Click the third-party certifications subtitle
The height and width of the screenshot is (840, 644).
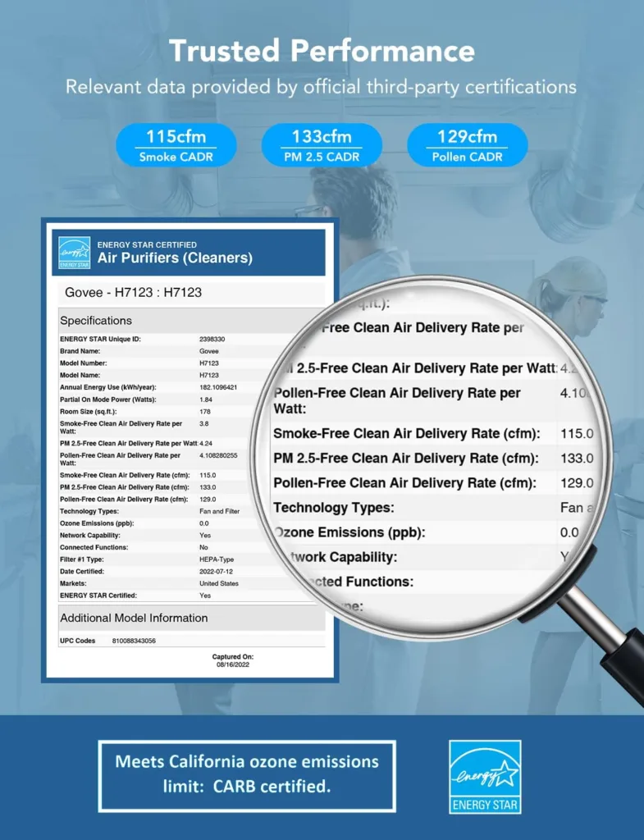click(322, 87)
